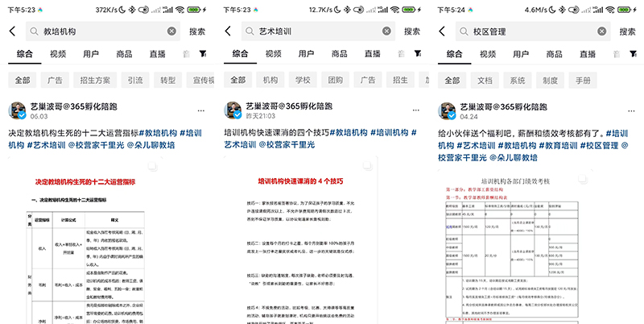Select the 制度 filter chip
Image resolution: width=644 pixels, height=324 pixels.
click(x=551, y=81)
